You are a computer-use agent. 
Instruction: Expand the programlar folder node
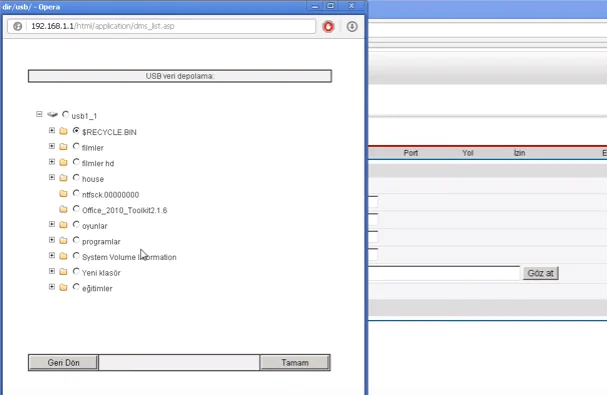point(52,240)
